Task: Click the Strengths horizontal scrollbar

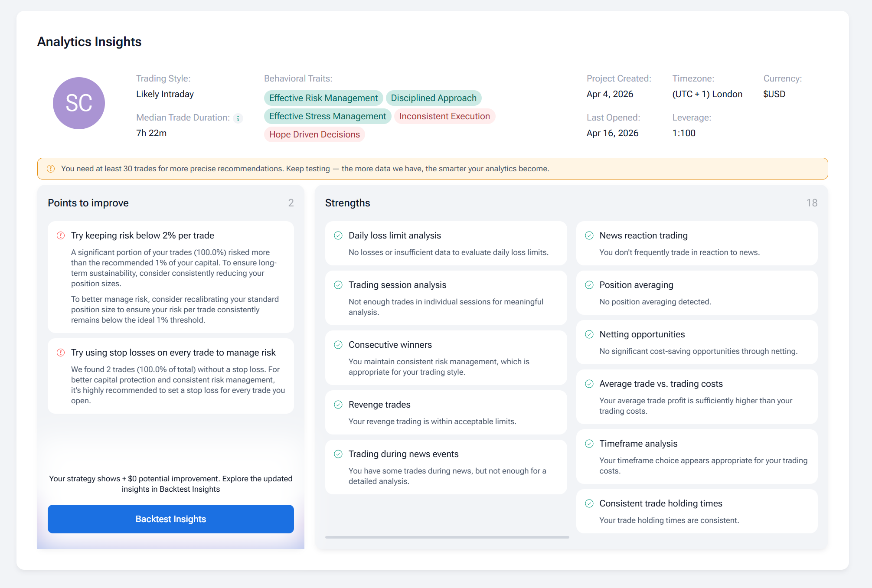Action: tap(447, 537)
